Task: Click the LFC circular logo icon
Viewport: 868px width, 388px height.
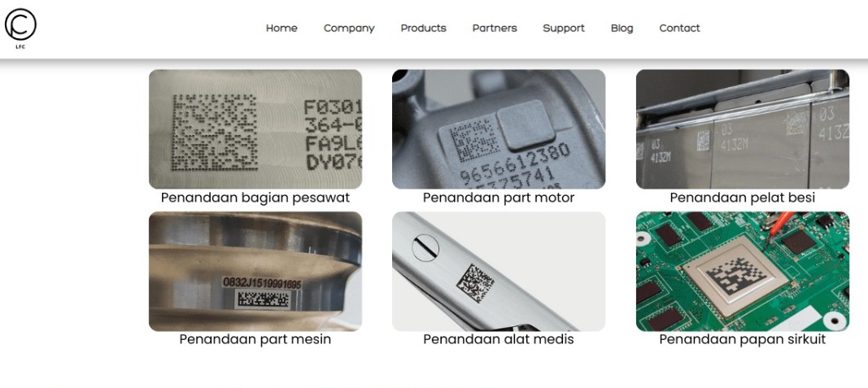Action: click(20, 28)
